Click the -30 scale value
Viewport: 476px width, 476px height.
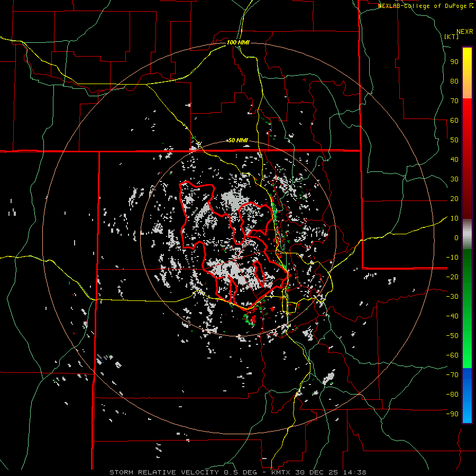tap(452, 297)
